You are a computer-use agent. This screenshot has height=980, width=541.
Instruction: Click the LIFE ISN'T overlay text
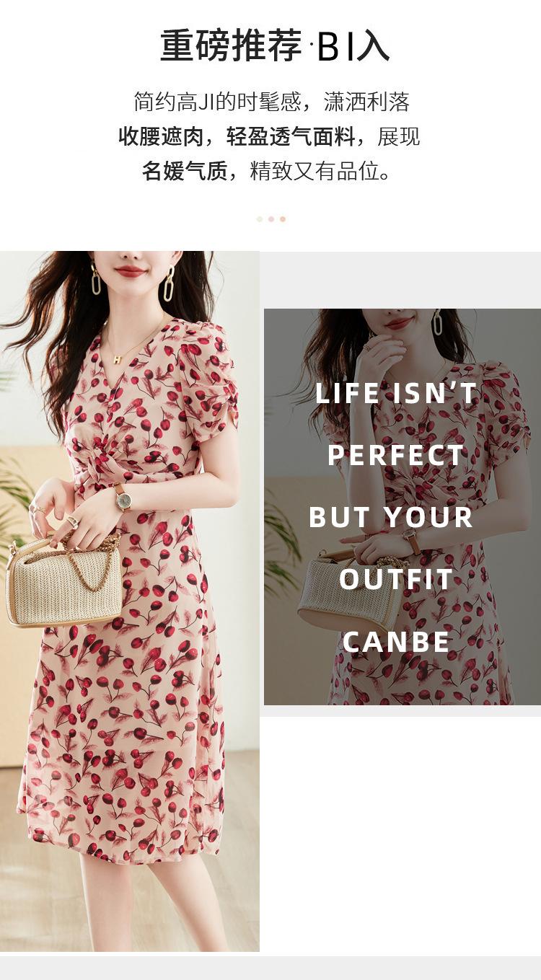click(397, 393)
